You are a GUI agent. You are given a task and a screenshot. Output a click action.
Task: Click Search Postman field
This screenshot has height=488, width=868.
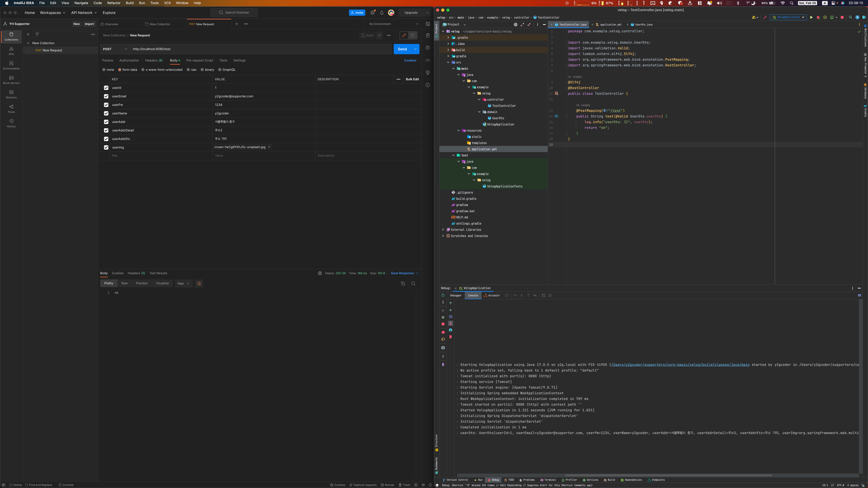pyautogui.click(x=234, y=13)
